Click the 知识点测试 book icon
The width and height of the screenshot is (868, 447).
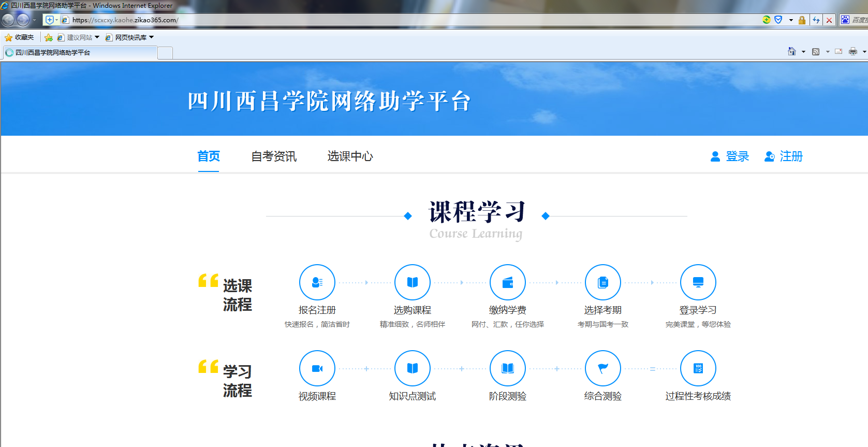[413, 368]
